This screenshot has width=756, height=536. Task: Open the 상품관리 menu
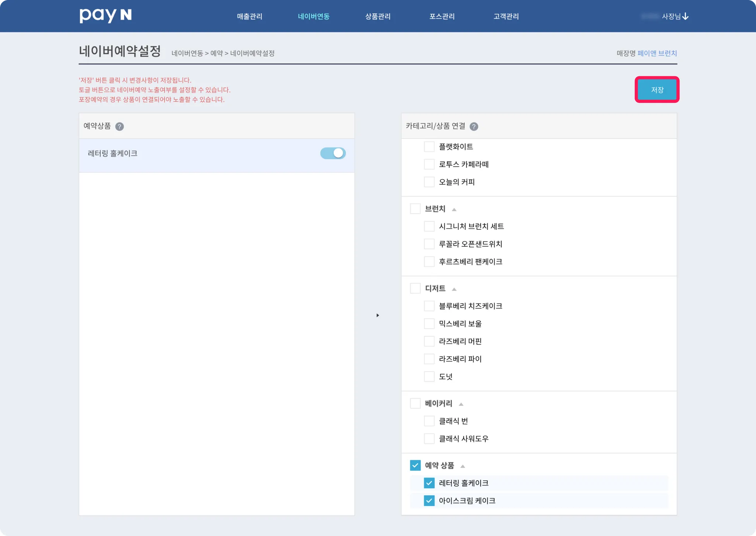click(x=378, y=16)
